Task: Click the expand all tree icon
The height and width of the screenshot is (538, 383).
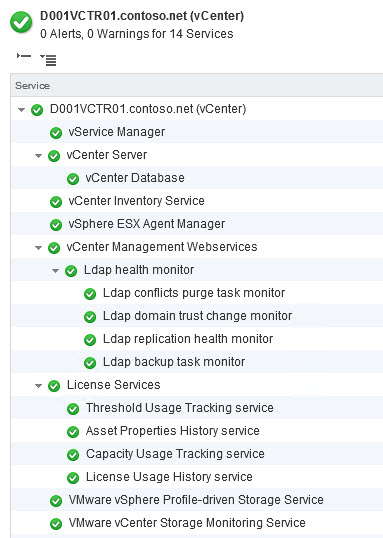Action: pyautogui.click(x=48, y=59)
